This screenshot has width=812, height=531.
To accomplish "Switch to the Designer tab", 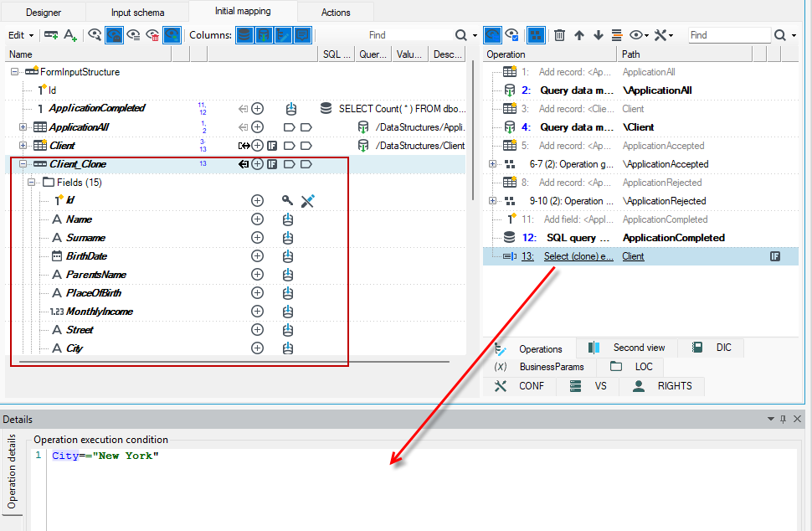I will click(x=44, y=13).
